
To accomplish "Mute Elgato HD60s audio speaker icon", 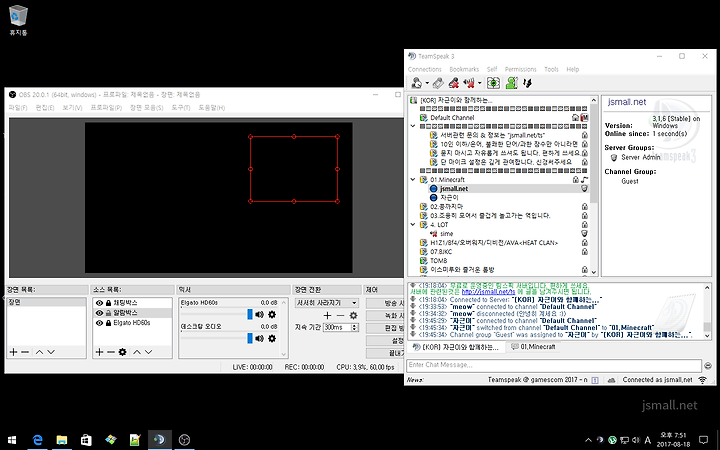I will tap(259, 314).
